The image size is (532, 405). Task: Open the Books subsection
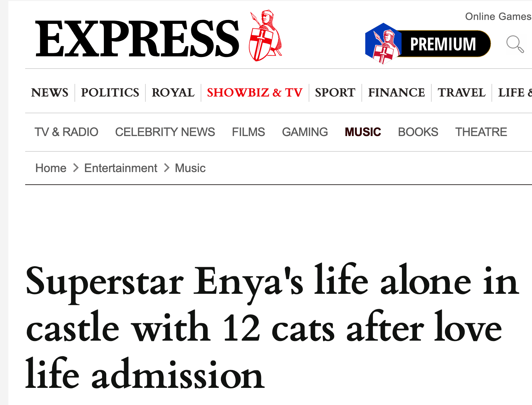(x=418, y=132)
